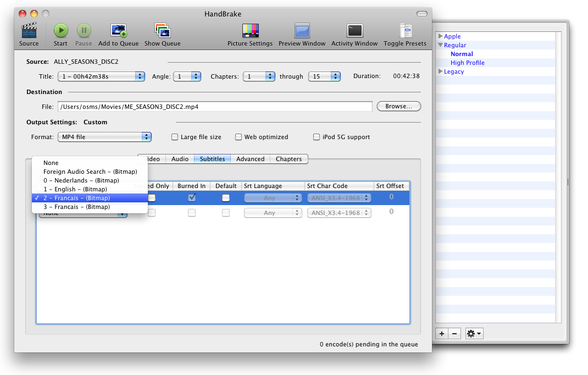The height and width of the screenshot is (375, 588).
Task: Open the Angle dropdown
Action: [187, 76]
